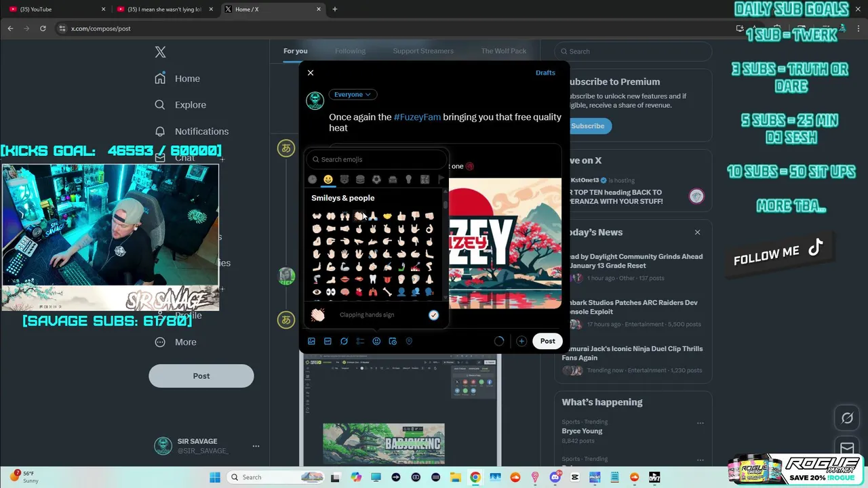Switch to the For you tab
Screen dimensions: 868x488
[x=296, y=51]
